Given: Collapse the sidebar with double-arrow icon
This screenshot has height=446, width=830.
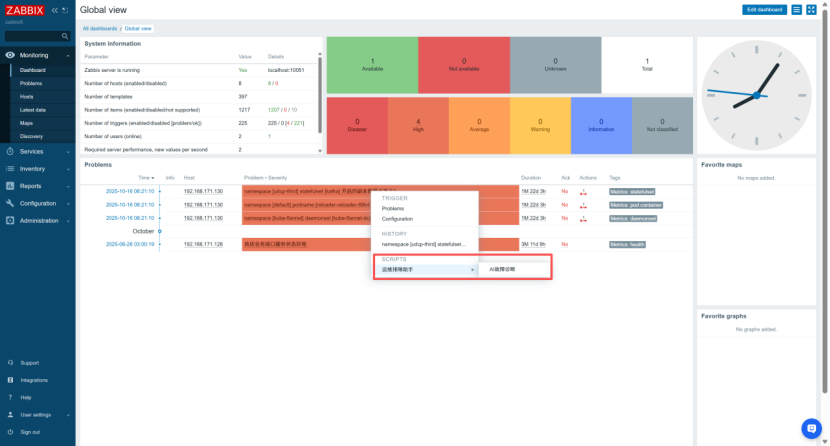Looking at the screenshot, I should coord(55,9).
